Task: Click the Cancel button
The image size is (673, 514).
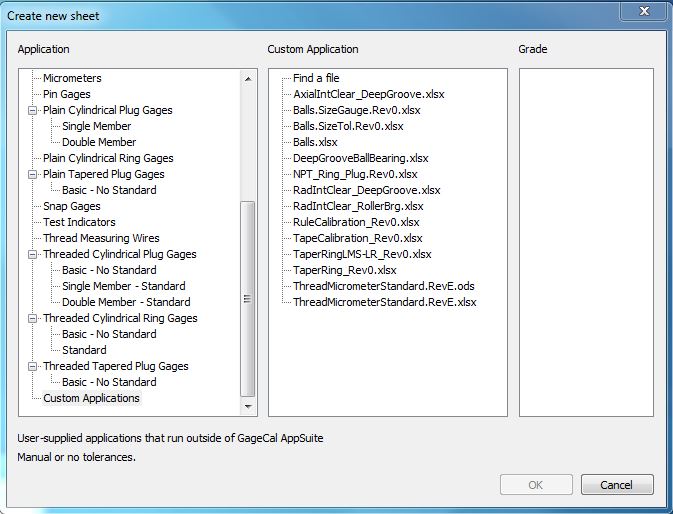Action: tap(617, 485)
